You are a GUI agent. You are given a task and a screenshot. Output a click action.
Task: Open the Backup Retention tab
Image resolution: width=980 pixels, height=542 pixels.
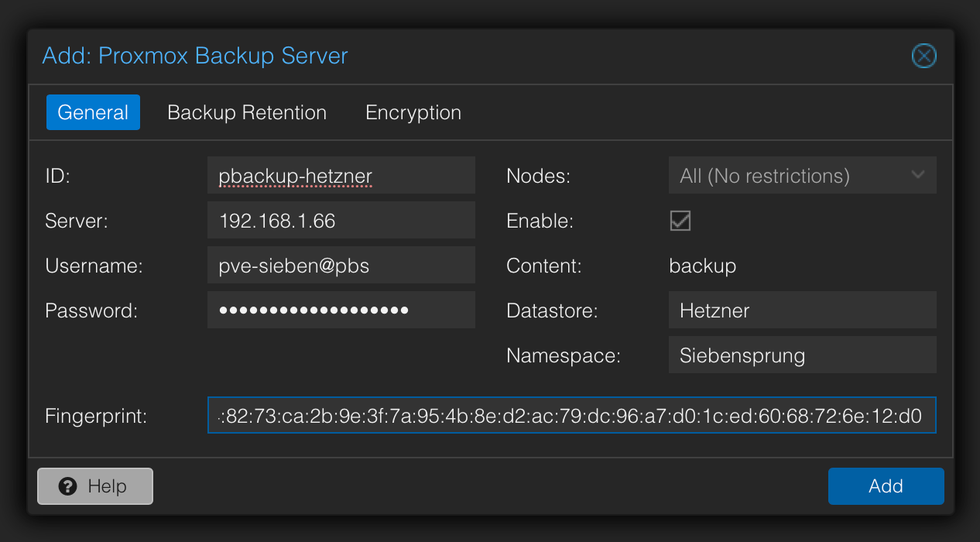[x=247, y=112]
